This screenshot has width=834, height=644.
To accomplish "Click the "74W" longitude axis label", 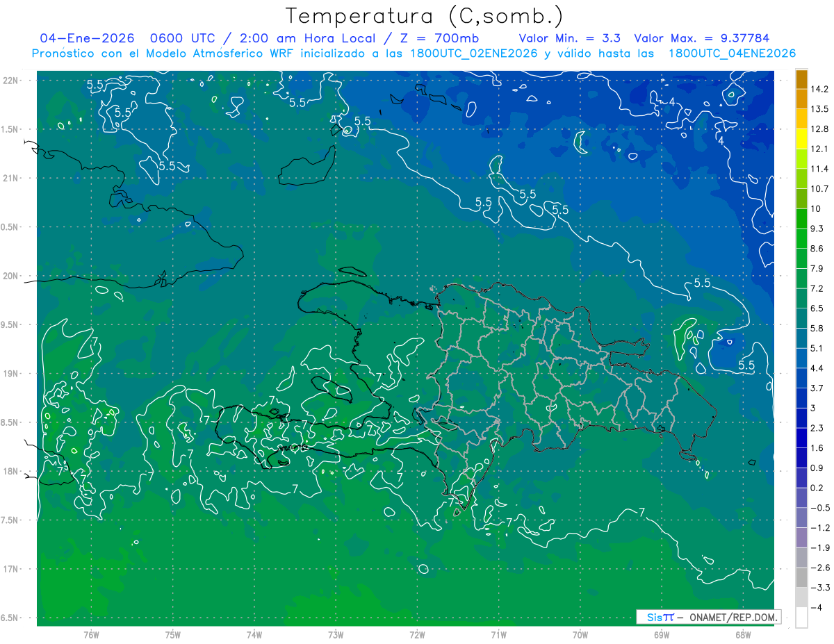I will 254,635.
